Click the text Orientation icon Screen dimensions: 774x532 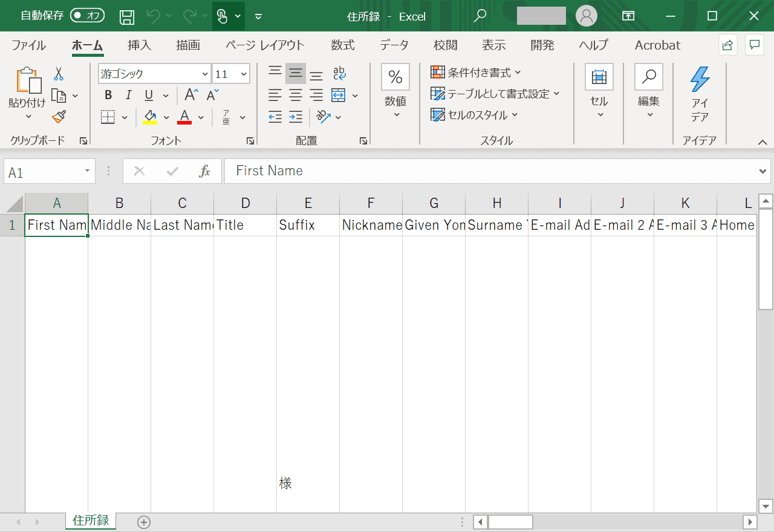tap(324, 117)
